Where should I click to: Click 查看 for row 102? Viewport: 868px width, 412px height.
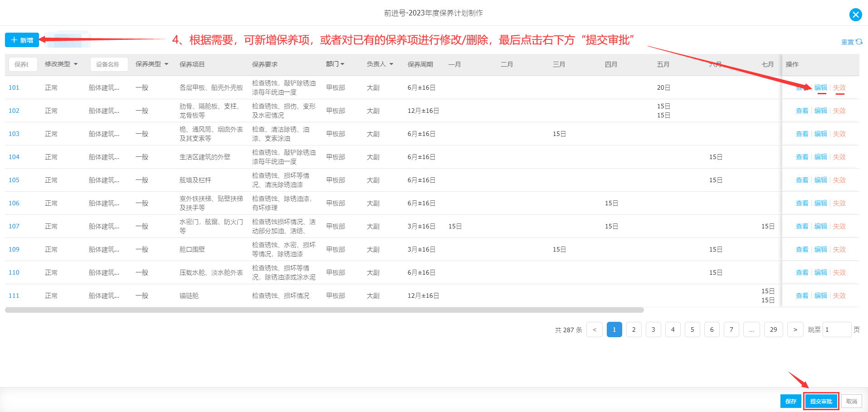click(x=802, y=111)
